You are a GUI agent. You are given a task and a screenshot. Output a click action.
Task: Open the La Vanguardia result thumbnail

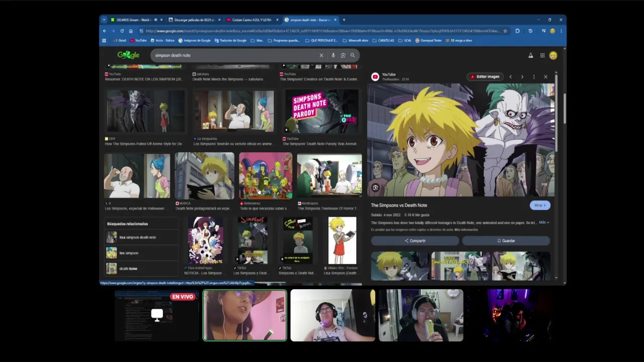point(234,112)
